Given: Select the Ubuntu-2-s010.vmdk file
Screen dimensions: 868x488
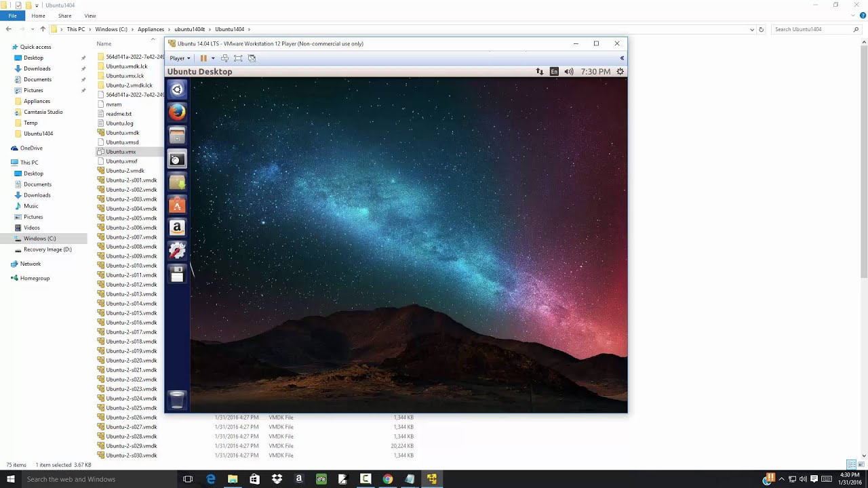Looking at the screenshot, I should (131, 266).
